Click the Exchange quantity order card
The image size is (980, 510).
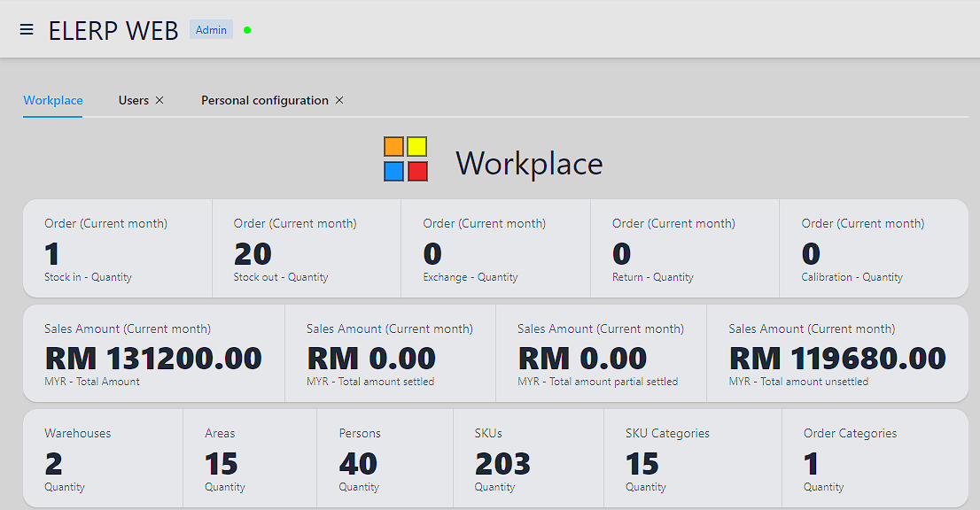pyautogui.click(x=495, y=249)
